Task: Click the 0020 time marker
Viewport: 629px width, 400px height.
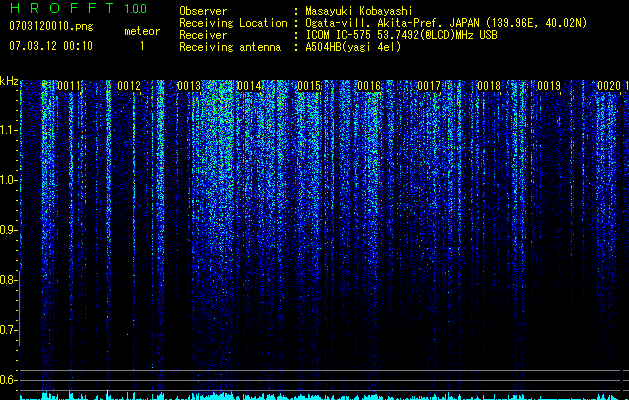Action: (609, 86)
